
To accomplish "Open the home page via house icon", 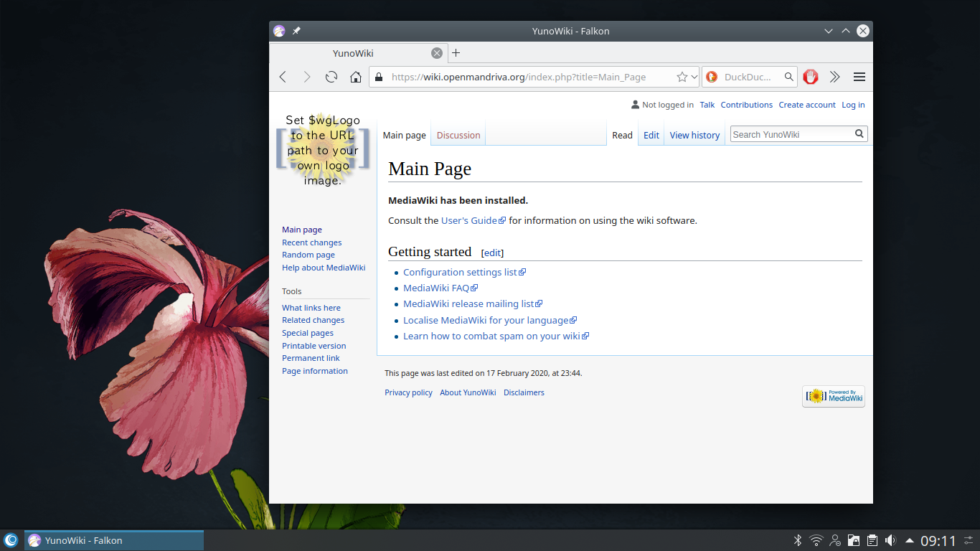I will (355, 77).
